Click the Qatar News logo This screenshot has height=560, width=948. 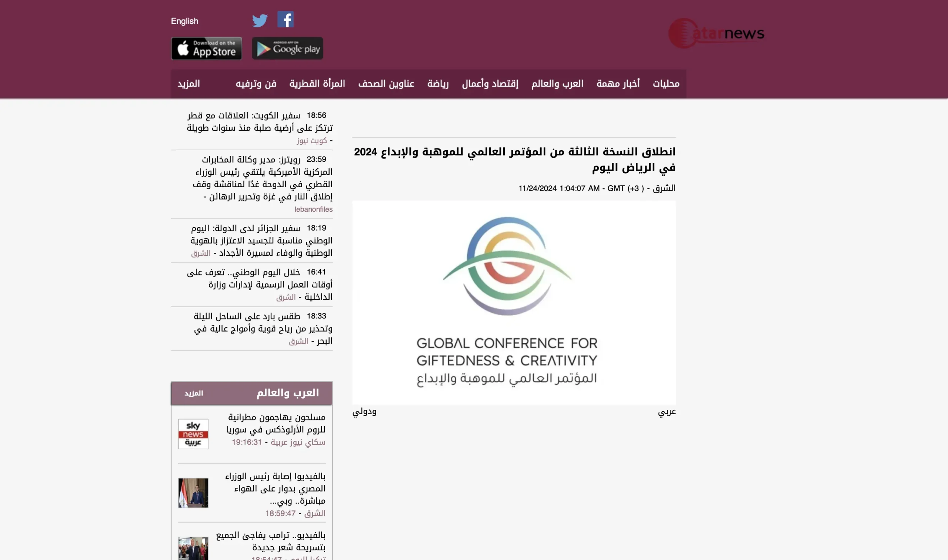point(716,34)
